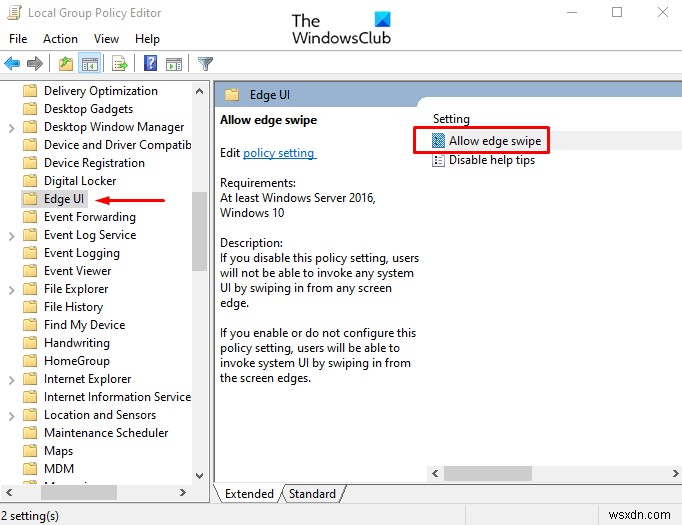This screenshot has width=682, height=525.
Task: Click the HomeGroup folder icon
Action: (x=30, y=361)
